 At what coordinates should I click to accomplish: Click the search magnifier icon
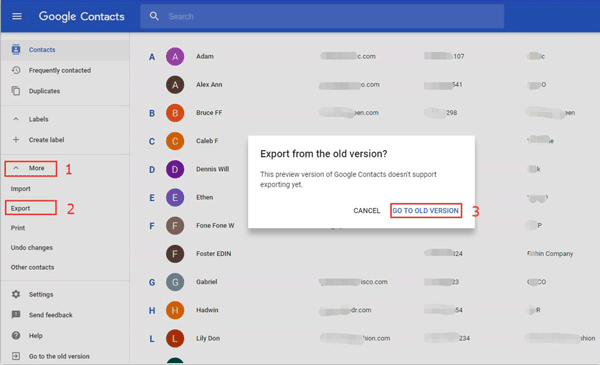(154, 16)
